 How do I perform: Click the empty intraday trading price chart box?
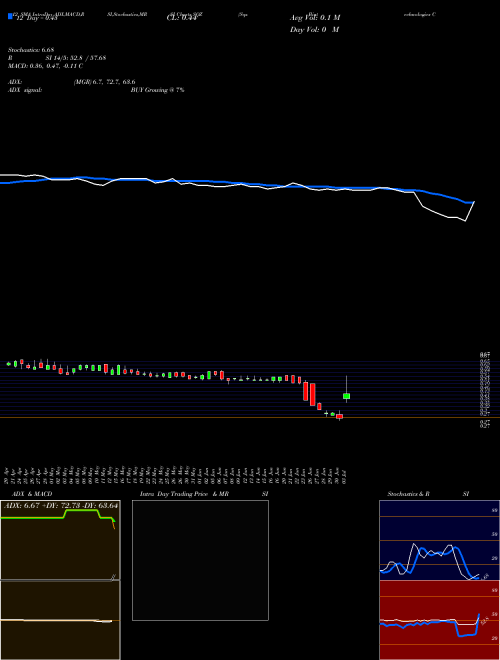coord(200,560)
